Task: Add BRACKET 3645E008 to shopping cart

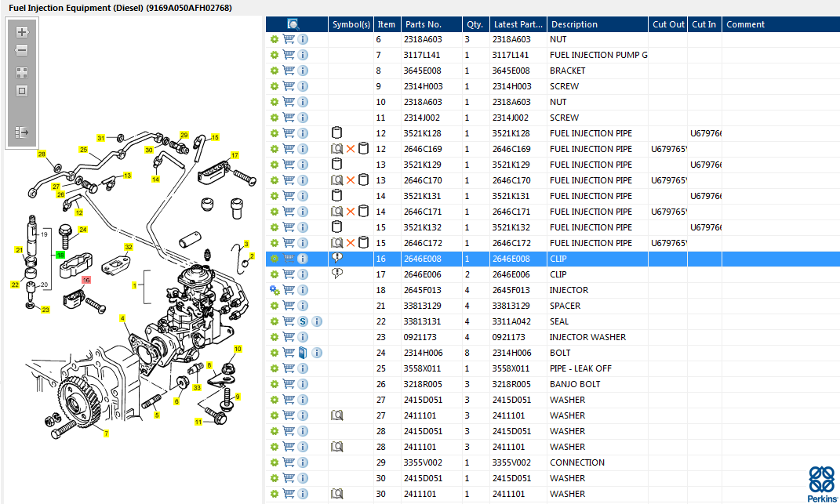Action: [289, 71]
